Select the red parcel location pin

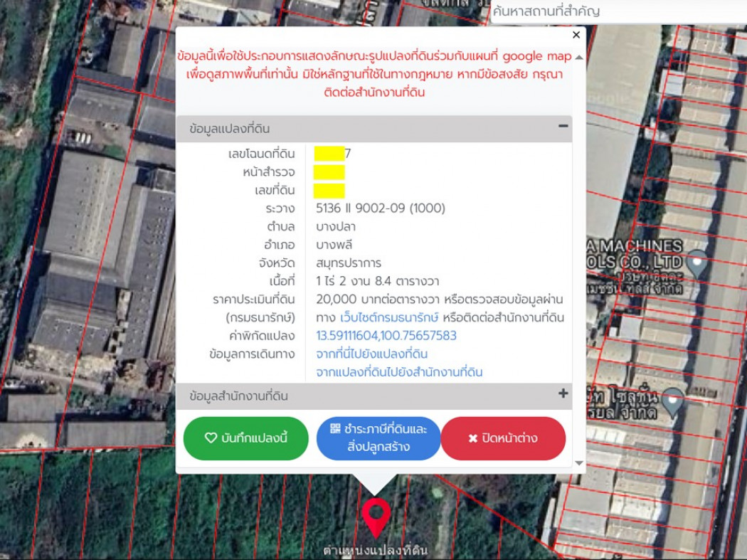[376, 516]
